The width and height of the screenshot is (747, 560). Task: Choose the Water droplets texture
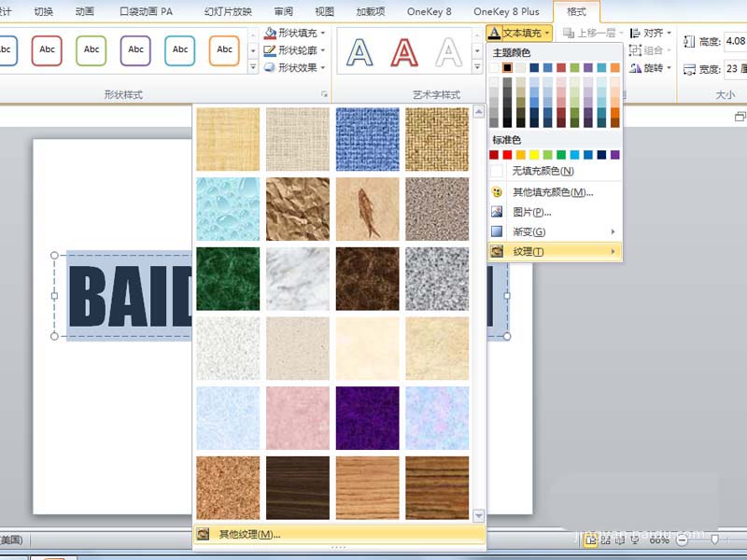pyautogui.click(x=228, y=209)
